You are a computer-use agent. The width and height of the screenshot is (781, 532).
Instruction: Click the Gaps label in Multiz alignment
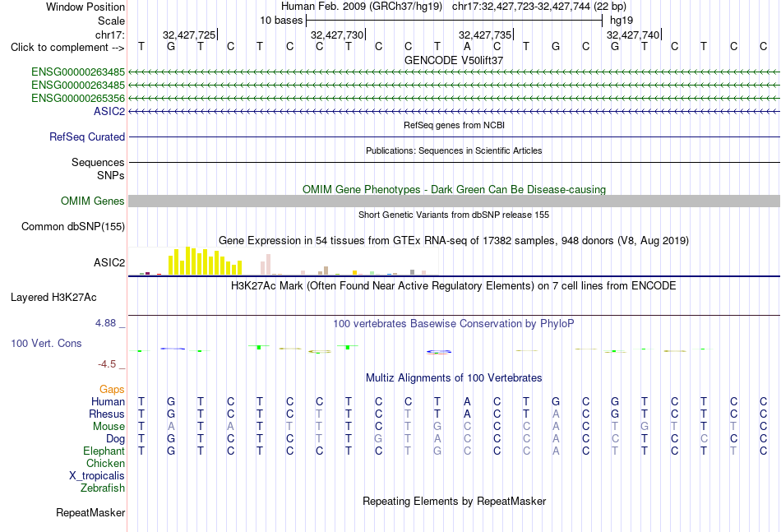(112, 389)
